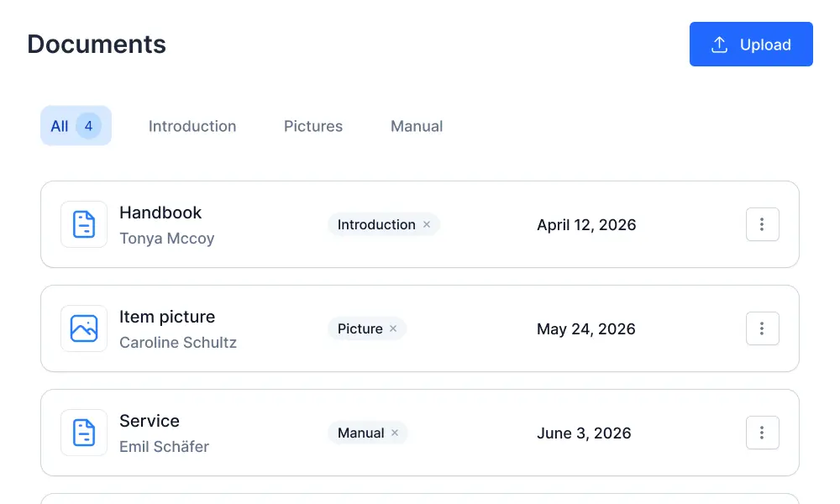The height and width of the screenshot is (504, 840).
Task: Open the Item picture row options menu
Action: (x=762, y=328)
